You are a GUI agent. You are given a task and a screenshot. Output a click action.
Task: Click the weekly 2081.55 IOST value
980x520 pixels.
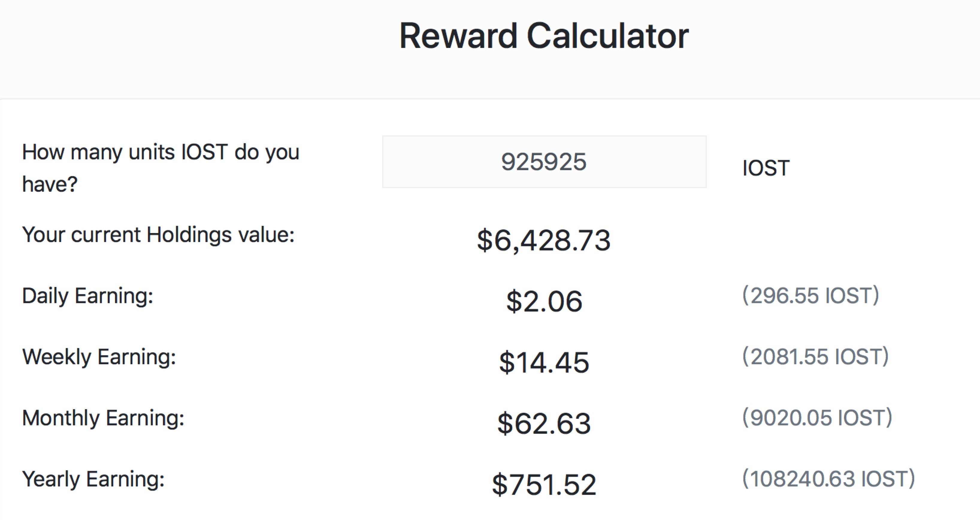tap(815, 357)
